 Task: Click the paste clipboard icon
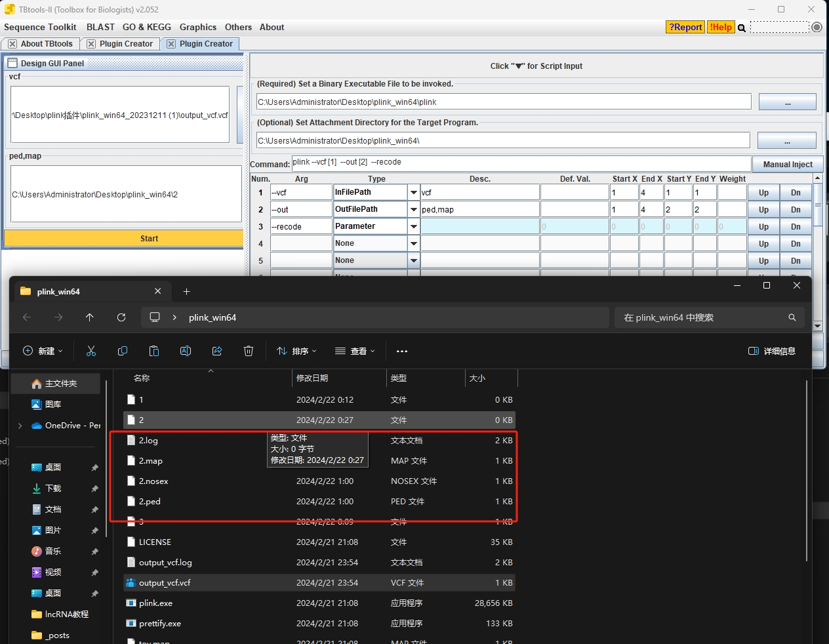click(154, 352)
